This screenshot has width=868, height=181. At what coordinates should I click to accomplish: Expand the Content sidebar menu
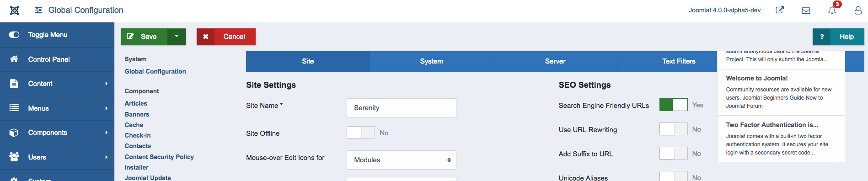click(x=57, y=84)
